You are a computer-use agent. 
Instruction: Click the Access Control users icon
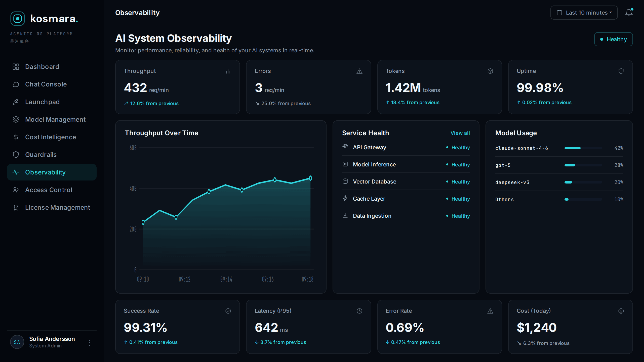click(16, 190)
